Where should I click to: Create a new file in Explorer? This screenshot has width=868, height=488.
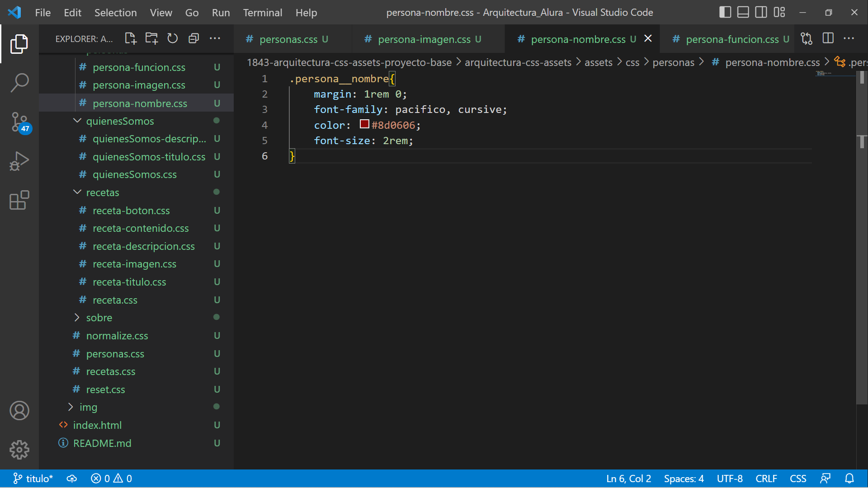(x=131, y=39)
